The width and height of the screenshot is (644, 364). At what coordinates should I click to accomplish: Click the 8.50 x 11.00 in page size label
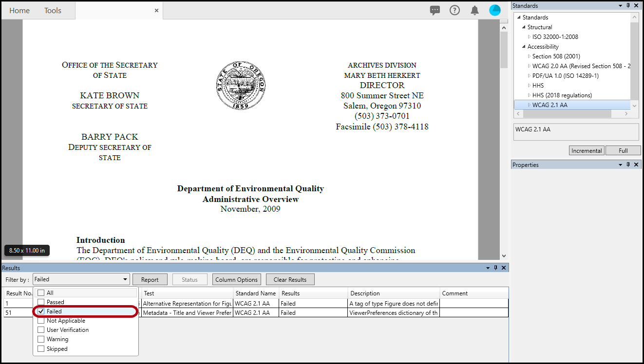pyautogui.click(x=27, y=251)
